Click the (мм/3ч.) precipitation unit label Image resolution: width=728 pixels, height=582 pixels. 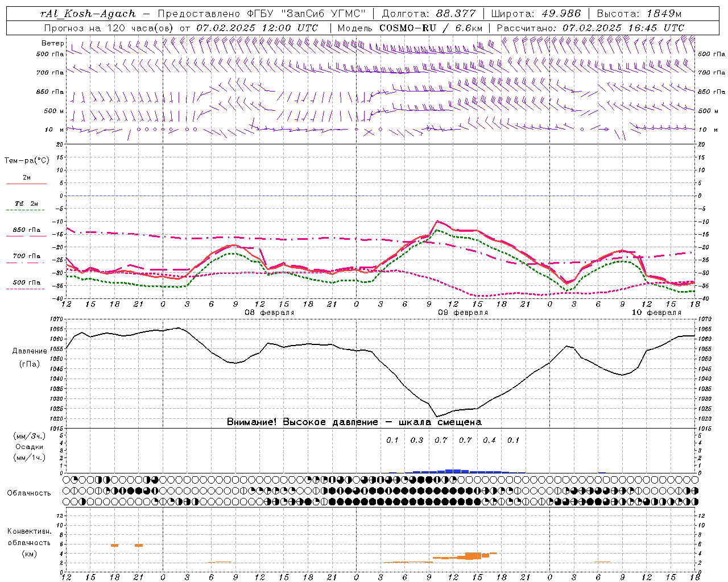click(30, 436)
